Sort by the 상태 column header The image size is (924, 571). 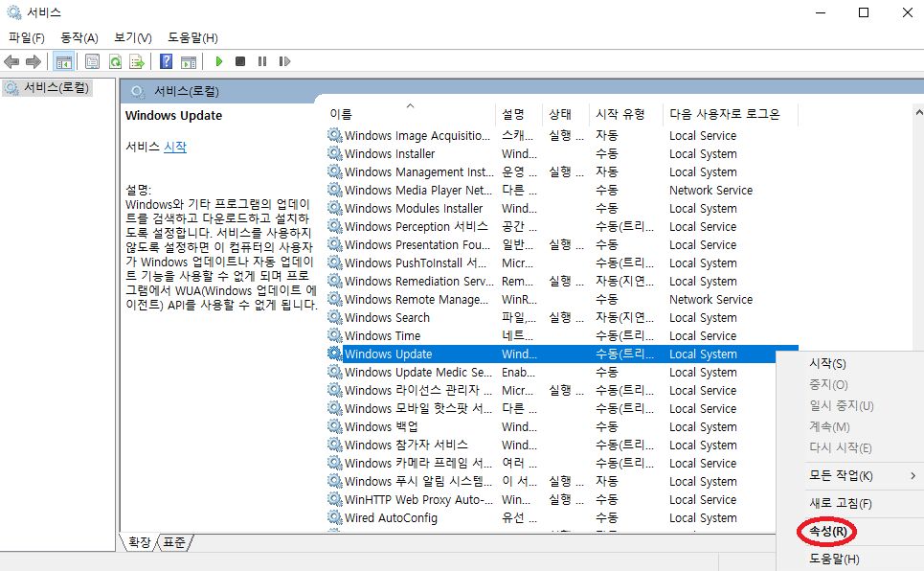(x=566, y=114)
